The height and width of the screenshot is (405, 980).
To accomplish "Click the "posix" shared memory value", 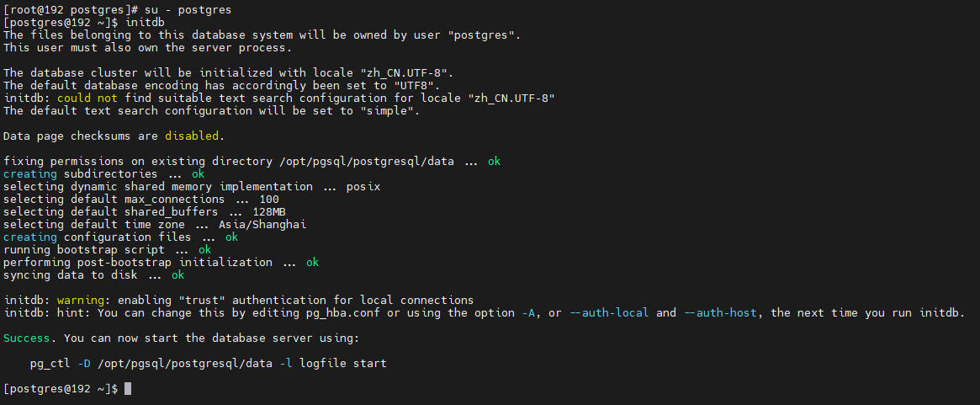I will click(x=363, y=187).
